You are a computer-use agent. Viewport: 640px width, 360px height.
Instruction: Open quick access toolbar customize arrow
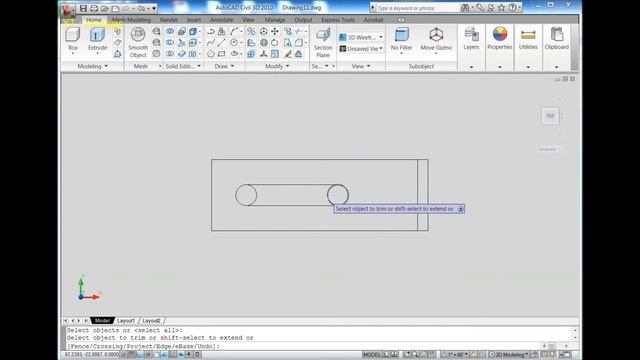(154, 8)
